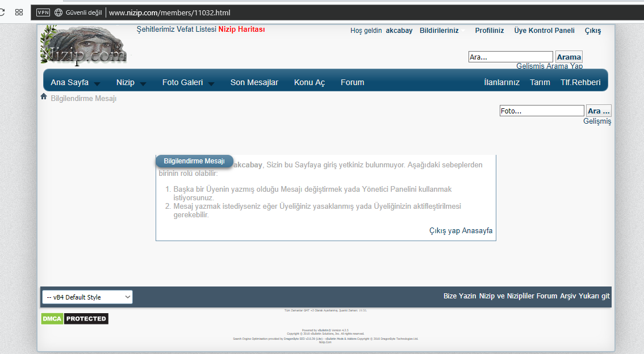The image size is (644, 354).
Task: Click the akcabay username in the header
Action: tap(399, 31)
